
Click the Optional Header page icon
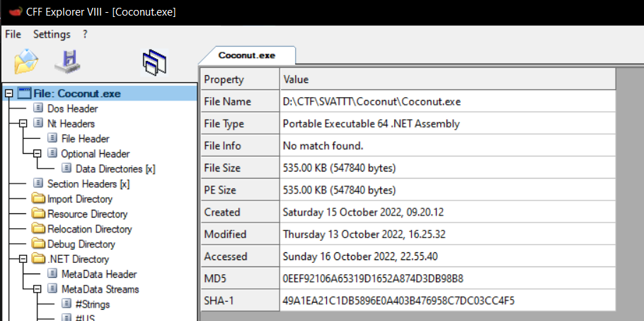(x=52, y=153)
